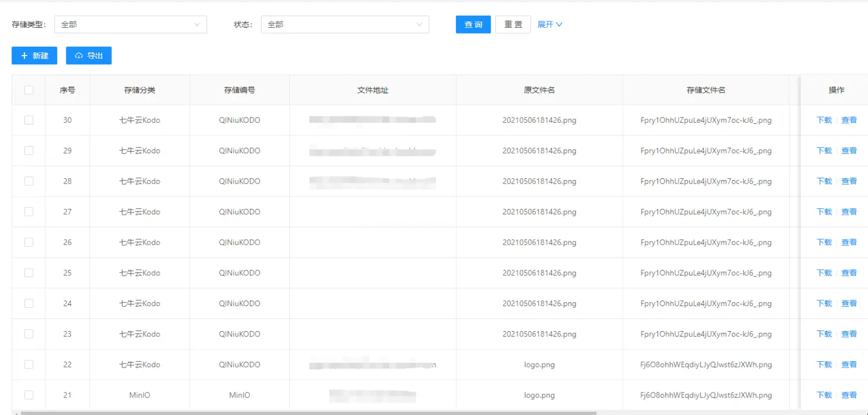
Task: Download the file in row 29
Action: pyautogui.click(x=824, y=150)
